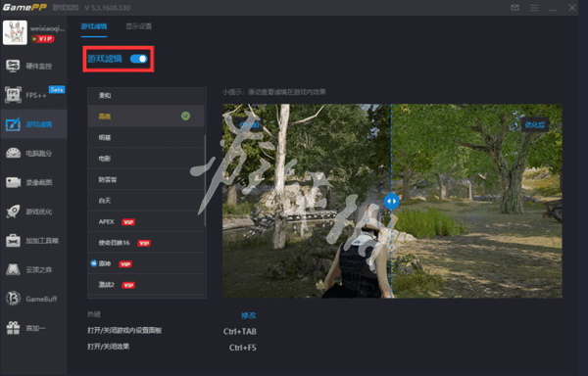588x376 pixels.
Task: Click the mail icon in title bar
Action: pos(514,8)
